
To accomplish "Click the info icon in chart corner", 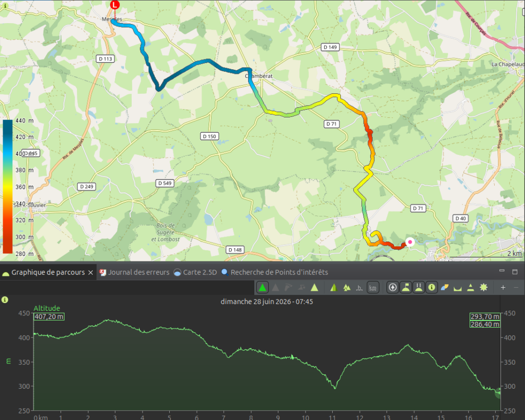I will [x=5, y=300].
